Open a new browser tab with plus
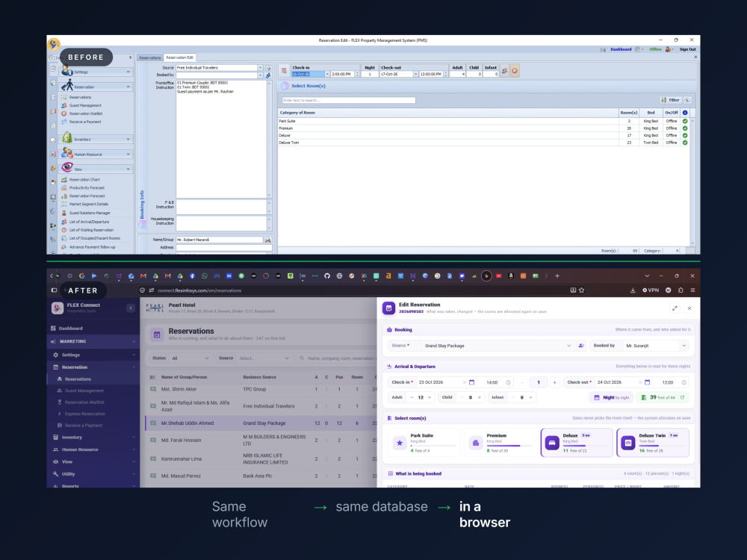The image size is (747, 560). [x=557, y=276]
